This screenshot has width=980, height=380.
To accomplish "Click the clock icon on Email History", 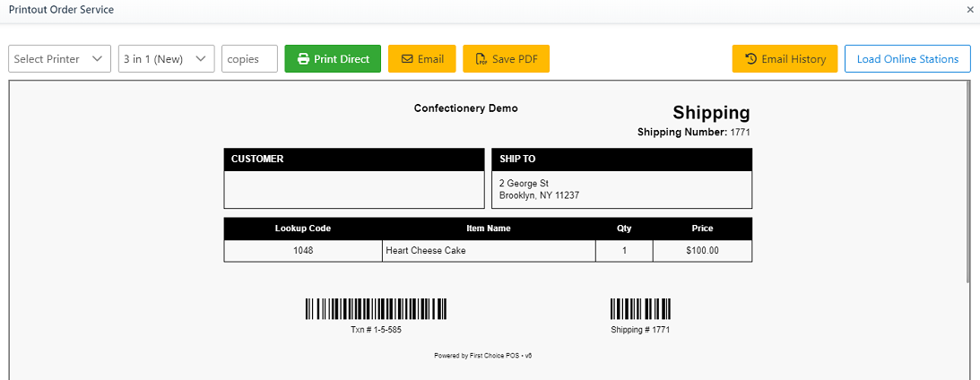I will click(x=751, y=59).
